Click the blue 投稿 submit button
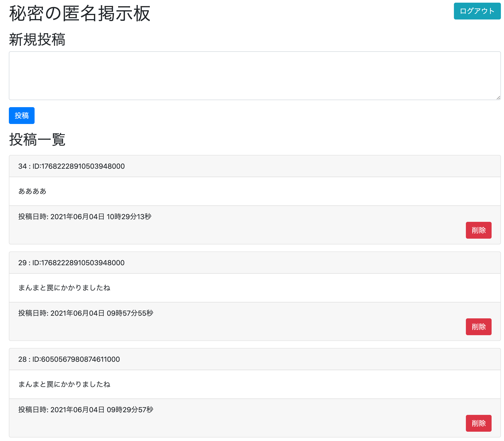504x441 pixels. pos(22,115)
